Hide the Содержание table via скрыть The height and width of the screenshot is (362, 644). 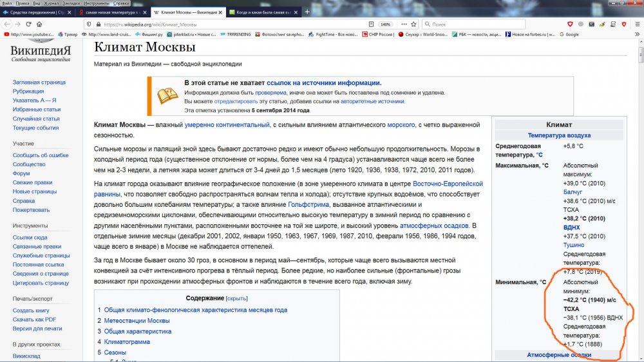pos(236,298)
